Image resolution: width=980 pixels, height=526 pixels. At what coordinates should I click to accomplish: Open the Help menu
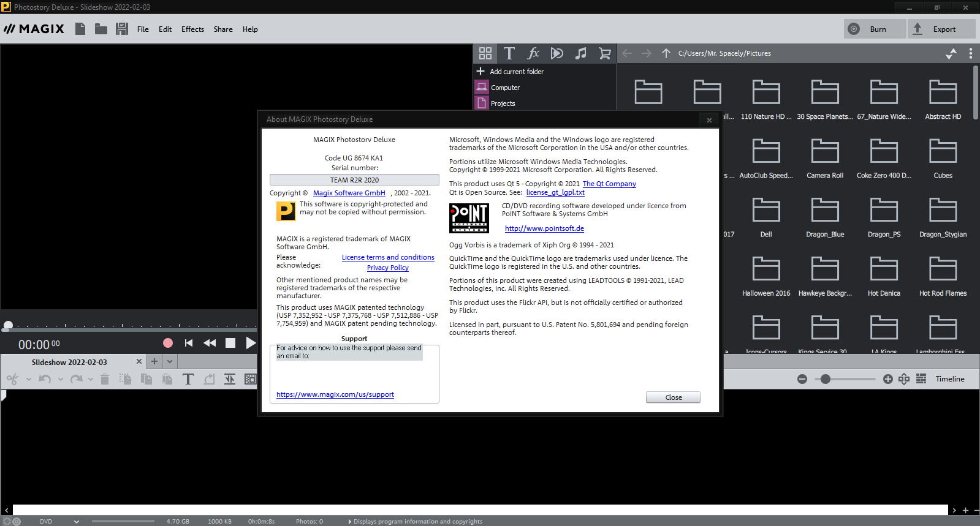click(250, 29)
